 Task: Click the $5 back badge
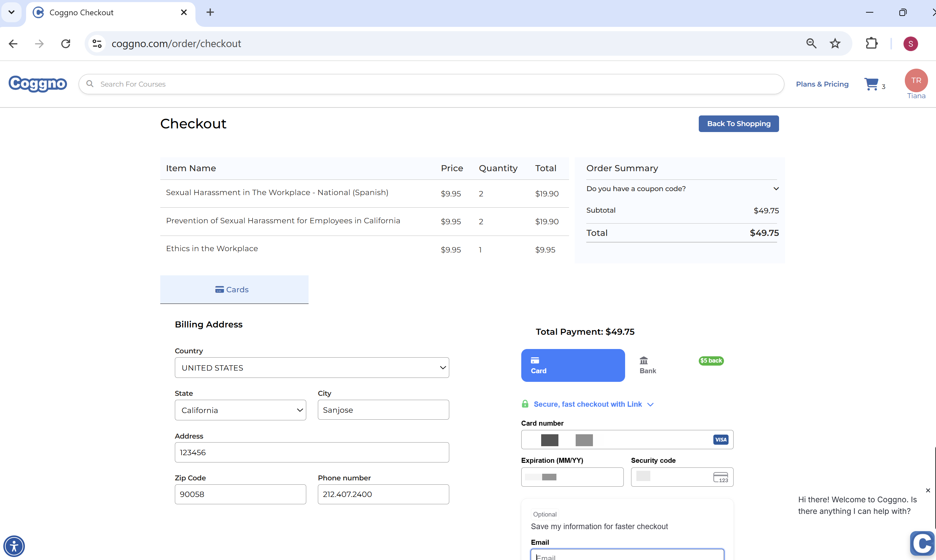point(711,360)
